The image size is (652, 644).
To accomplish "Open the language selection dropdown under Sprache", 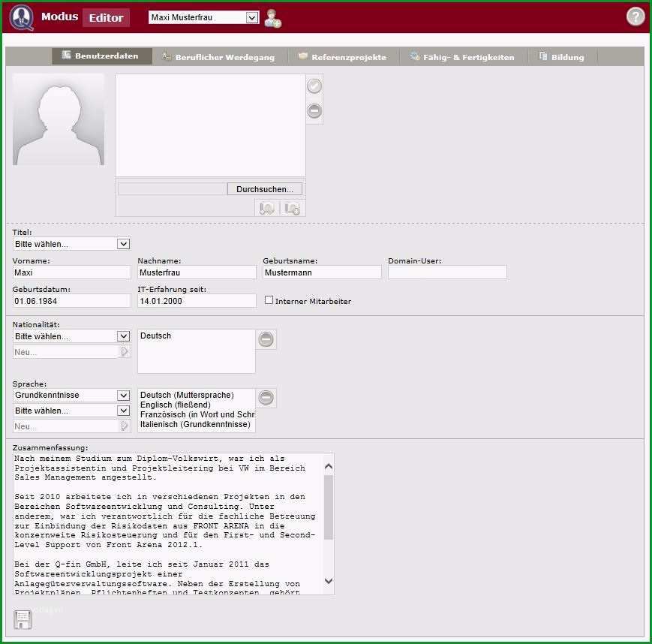I will click(x=71, y=411).
